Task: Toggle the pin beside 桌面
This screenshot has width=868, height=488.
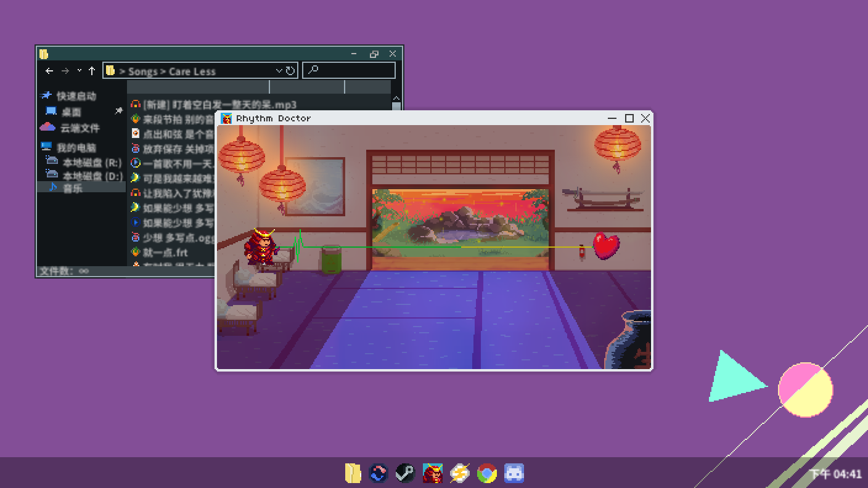Action: pyautogui.click(x=119, y=111)
